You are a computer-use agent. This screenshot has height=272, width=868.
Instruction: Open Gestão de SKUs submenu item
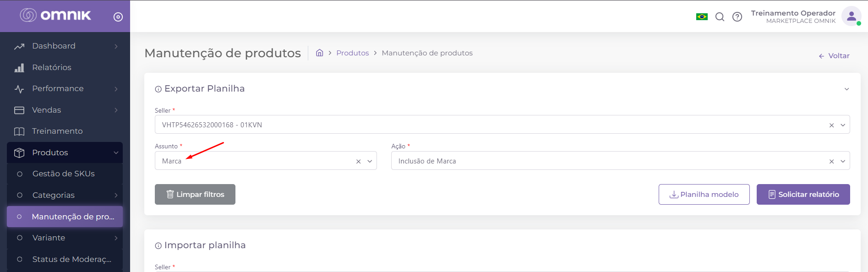[65, 174]
